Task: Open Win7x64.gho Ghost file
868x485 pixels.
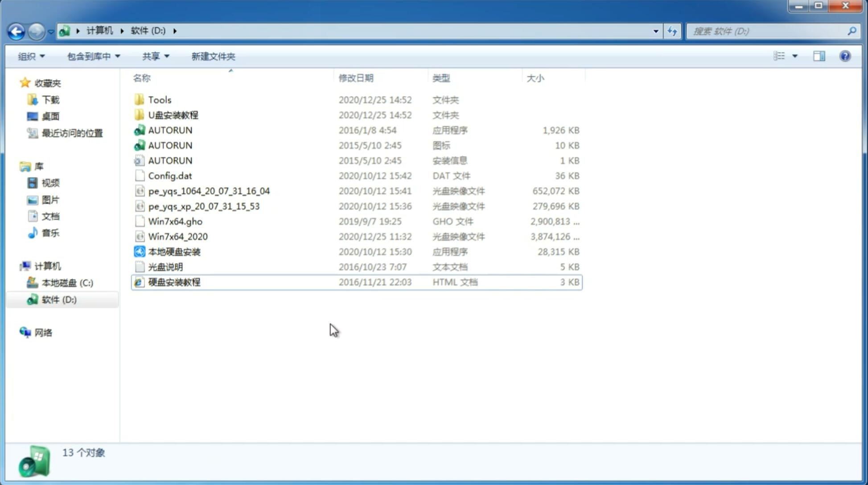Action: (x=175, y=221)
